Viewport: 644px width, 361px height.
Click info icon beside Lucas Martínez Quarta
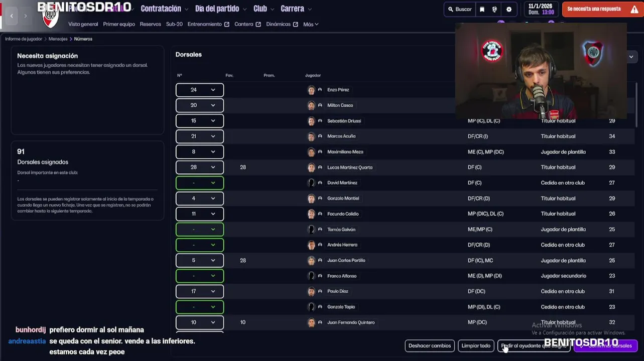pyautogui.click(x=320, y=167)
